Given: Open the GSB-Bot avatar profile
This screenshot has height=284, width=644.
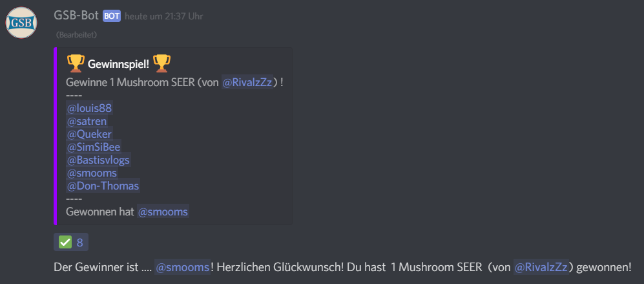Looking at the screenshot, I should 21,23.
